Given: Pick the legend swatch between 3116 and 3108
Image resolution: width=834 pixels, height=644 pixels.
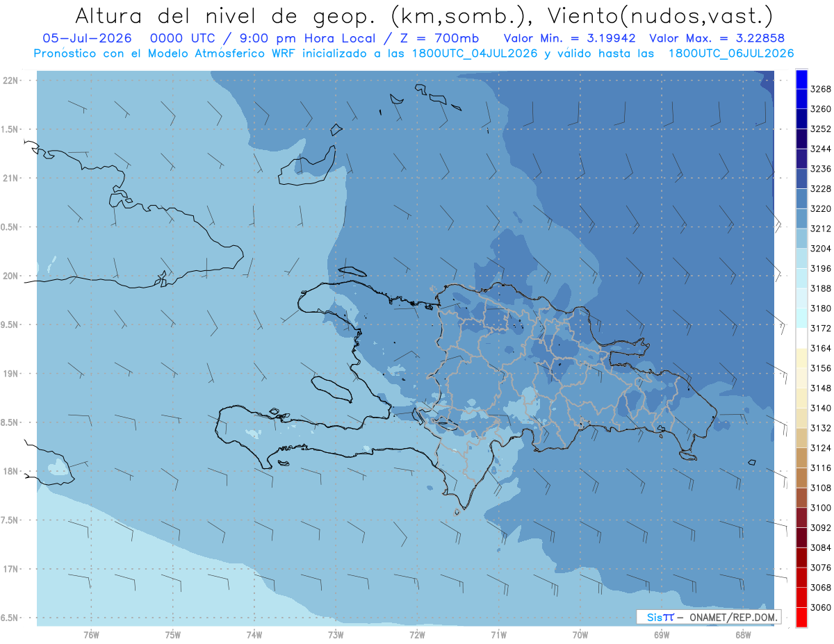Looking at the screenshot, I should pos(801,477).
